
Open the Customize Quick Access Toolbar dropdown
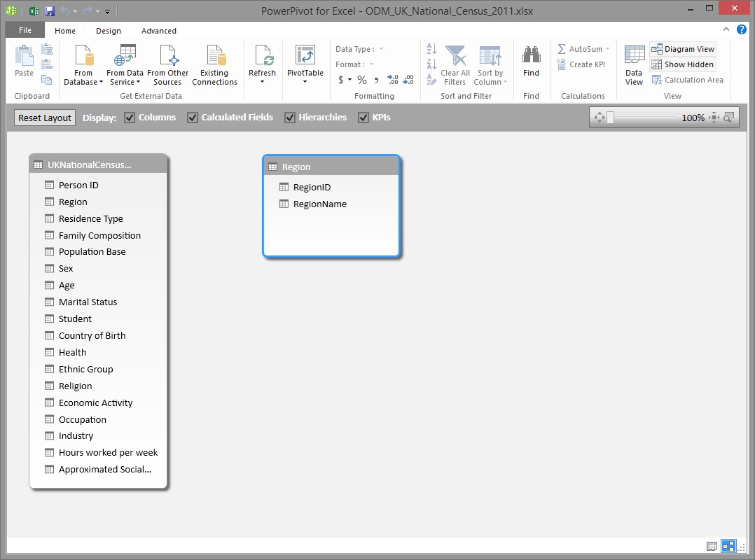pyautogui.click(x=107, y=11)
